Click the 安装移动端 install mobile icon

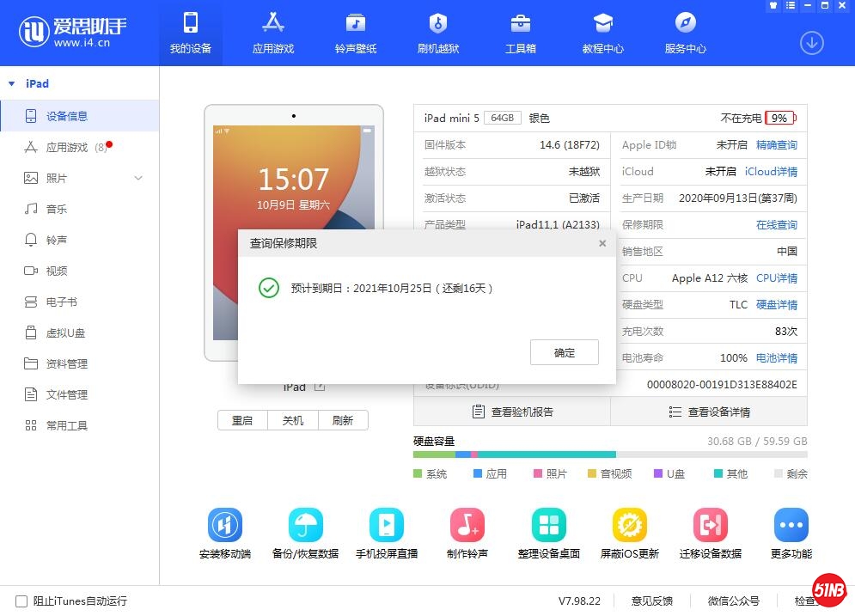225,525
